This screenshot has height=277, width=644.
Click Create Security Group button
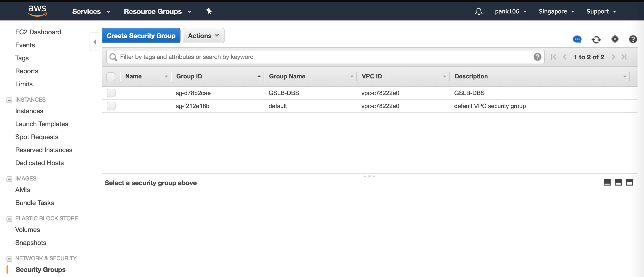(141, 36)
